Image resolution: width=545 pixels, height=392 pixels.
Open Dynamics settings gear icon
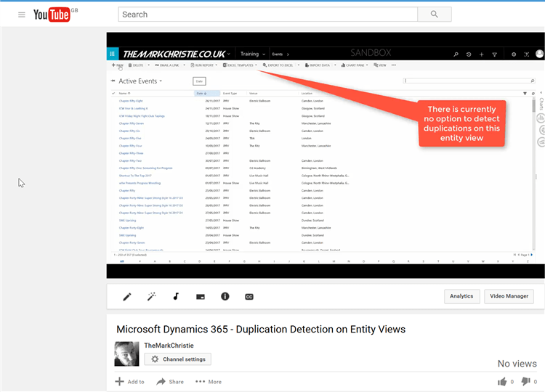point(514,54)
